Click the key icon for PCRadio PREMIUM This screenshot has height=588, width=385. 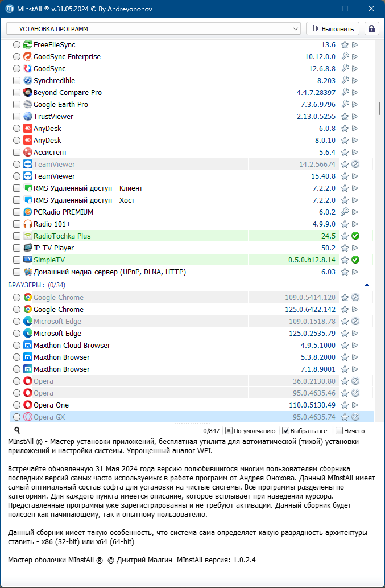tap(345, 212)
